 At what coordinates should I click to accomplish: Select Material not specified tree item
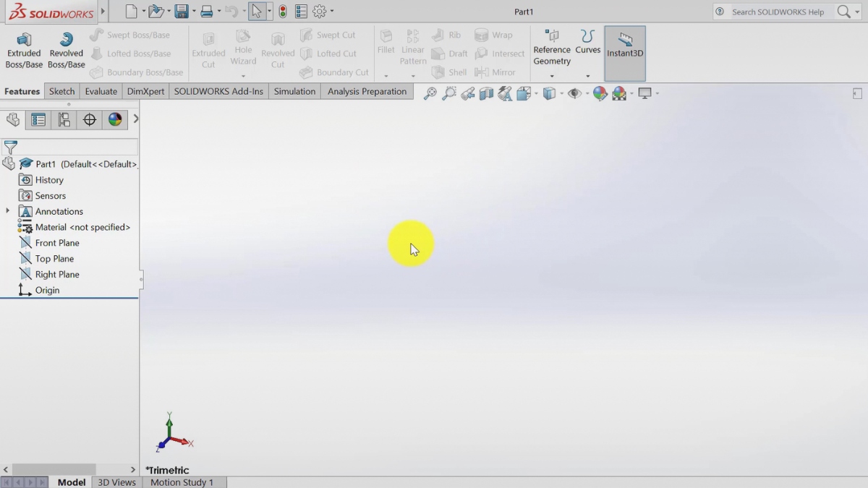pyautogui.click(x=75, y=227)
